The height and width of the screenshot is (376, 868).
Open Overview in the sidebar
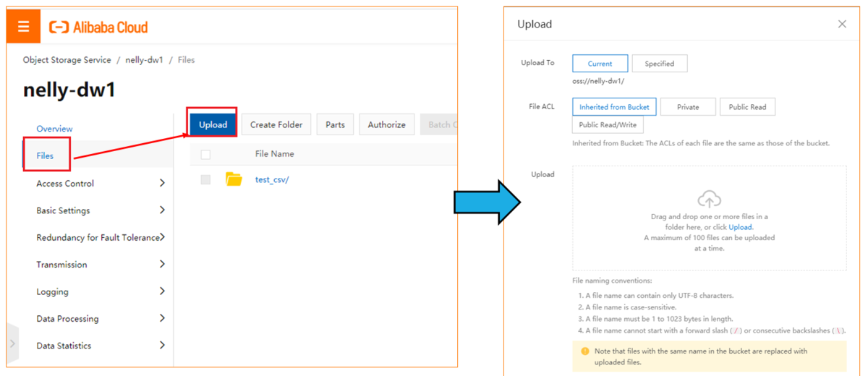click(54, 129)
